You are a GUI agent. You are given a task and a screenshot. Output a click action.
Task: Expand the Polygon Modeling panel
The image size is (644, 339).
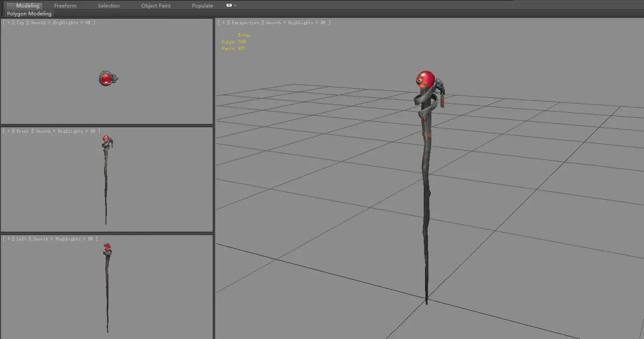tap(30, 13)
